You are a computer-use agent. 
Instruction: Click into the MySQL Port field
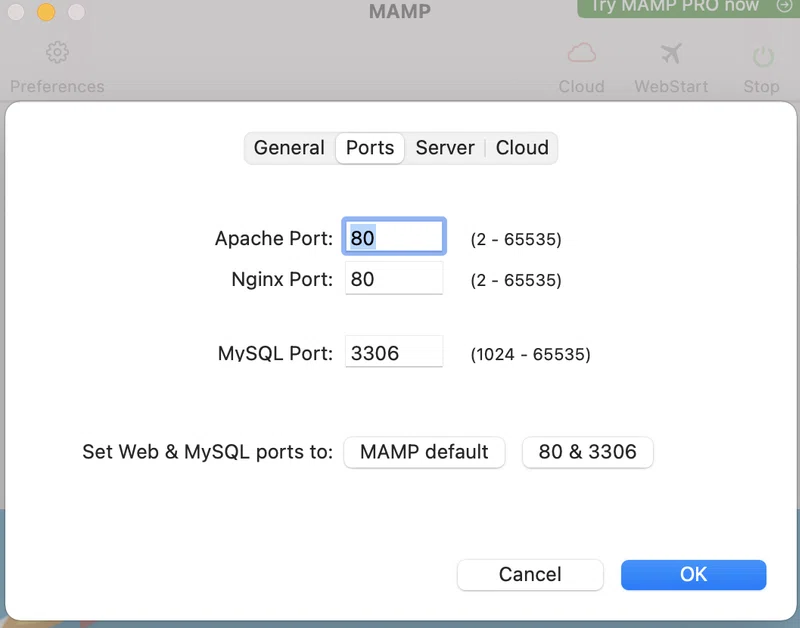click(394, 351)
